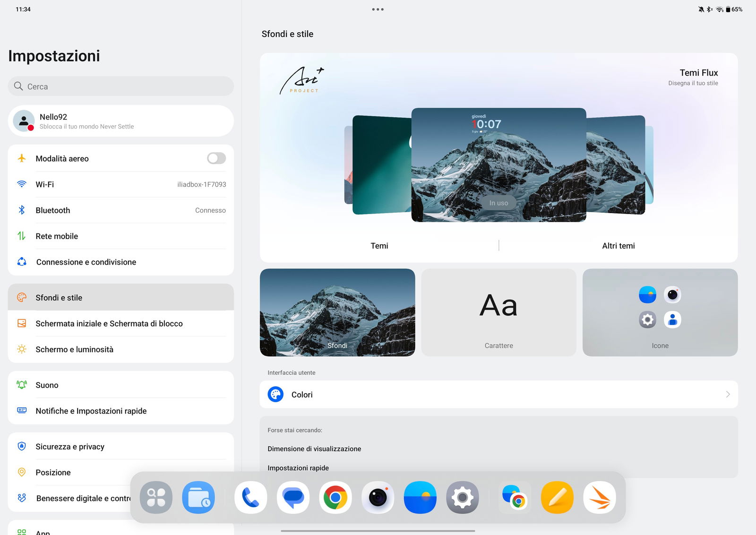756x535 pixels.
Task: Open the orange bird app in dock
Action: 600,498
